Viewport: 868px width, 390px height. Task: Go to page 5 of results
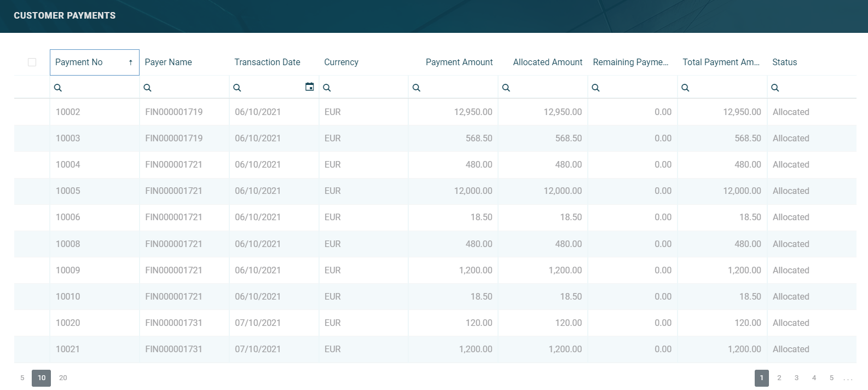pos(831,378)
